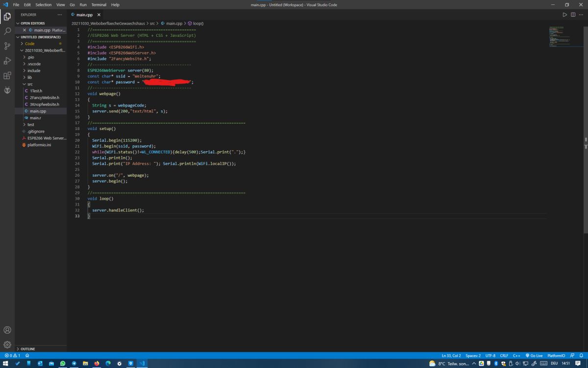This screenshot has width=588, height=368.
Task: Change the CRLF end of line sequence
Action: [504, 355]
